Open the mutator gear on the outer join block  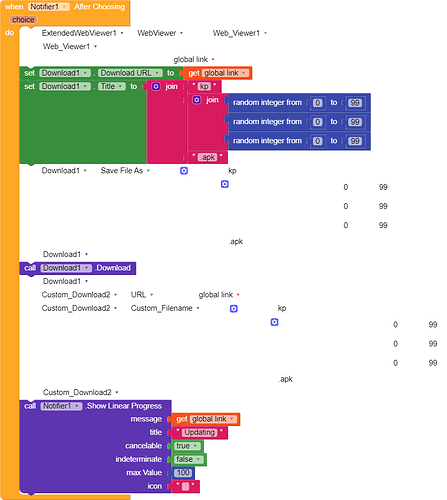(x=156, y=87)
